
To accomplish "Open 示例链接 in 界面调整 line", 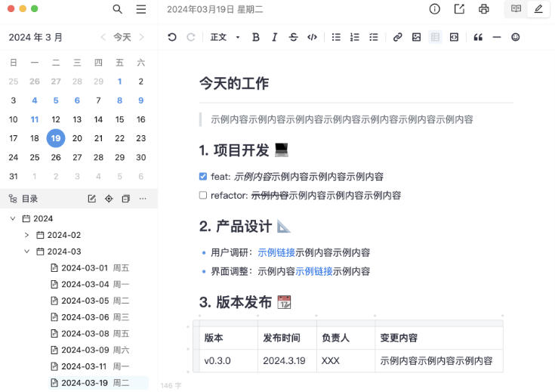I will (x=313, y=271).
